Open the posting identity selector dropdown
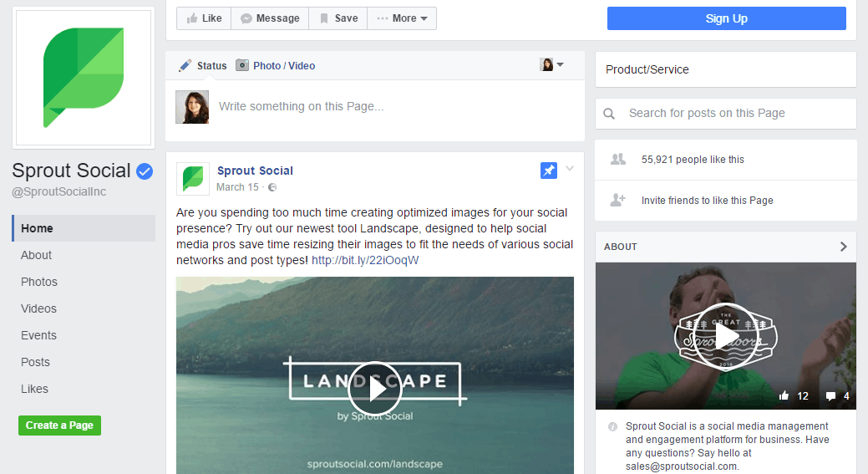 point(552,65)
